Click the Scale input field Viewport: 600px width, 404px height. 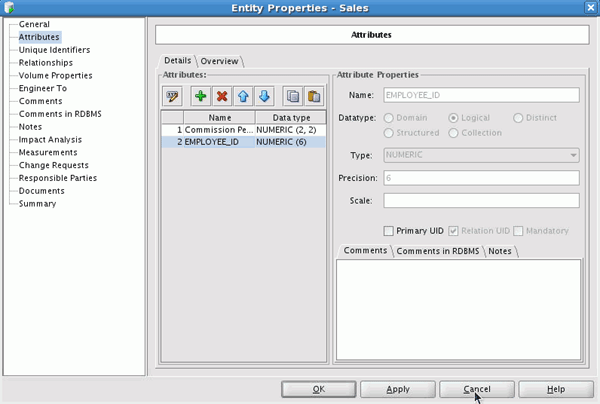(x=481, y=200)
